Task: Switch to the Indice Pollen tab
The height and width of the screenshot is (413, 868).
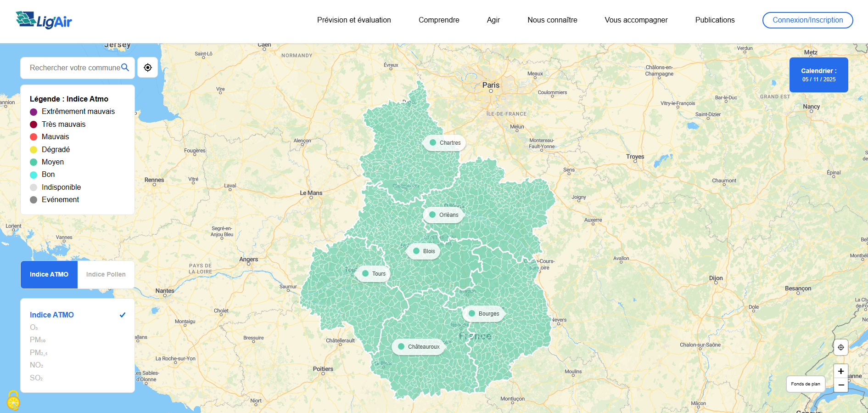Action: [106, 275]
